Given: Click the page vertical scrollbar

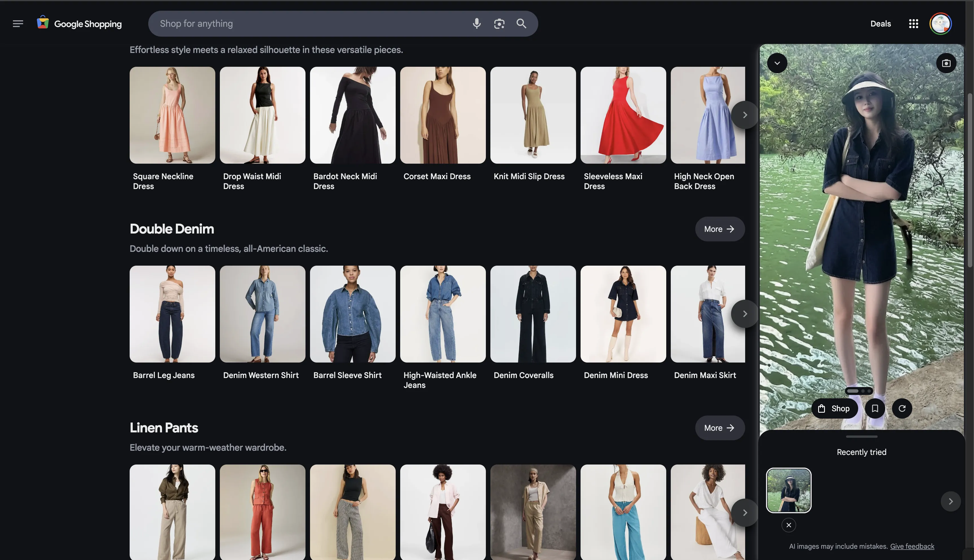Looking at the screenshot, I should click(x=970, y=180).
